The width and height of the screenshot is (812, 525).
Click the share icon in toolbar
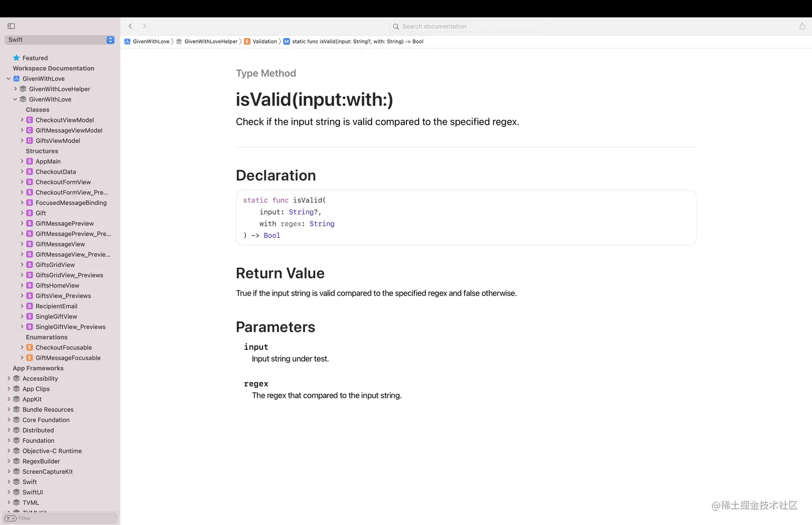(x=802, y=26)
